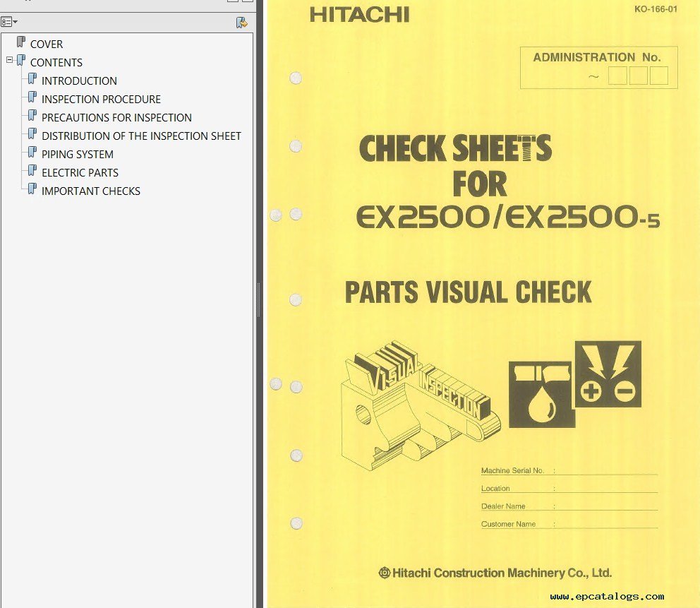Open the bookmarks options menu icon
The width and height of the screenshot is (700, 608).
9,22
